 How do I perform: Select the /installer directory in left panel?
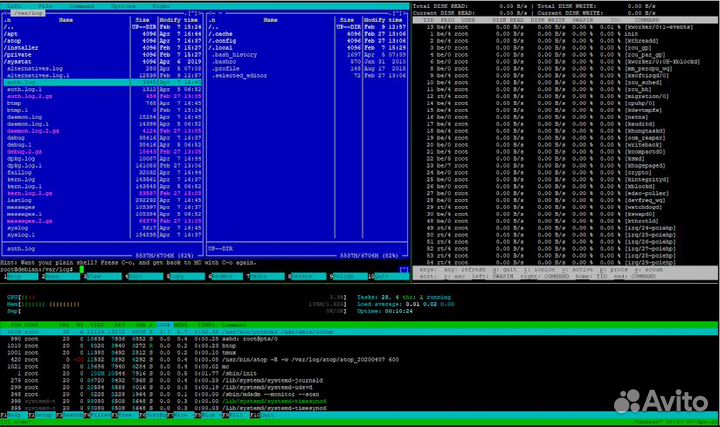[22, 47]
